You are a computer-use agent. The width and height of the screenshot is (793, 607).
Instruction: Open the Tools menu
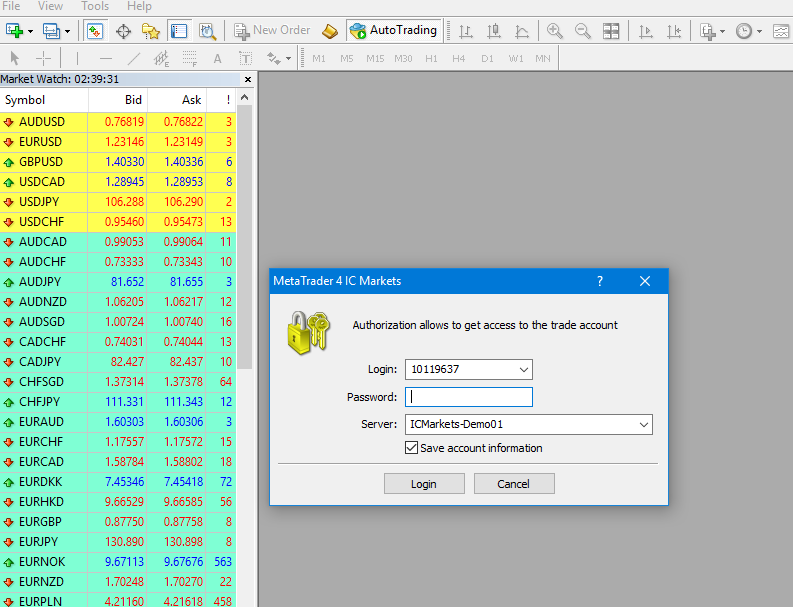[x=95, y=6]
